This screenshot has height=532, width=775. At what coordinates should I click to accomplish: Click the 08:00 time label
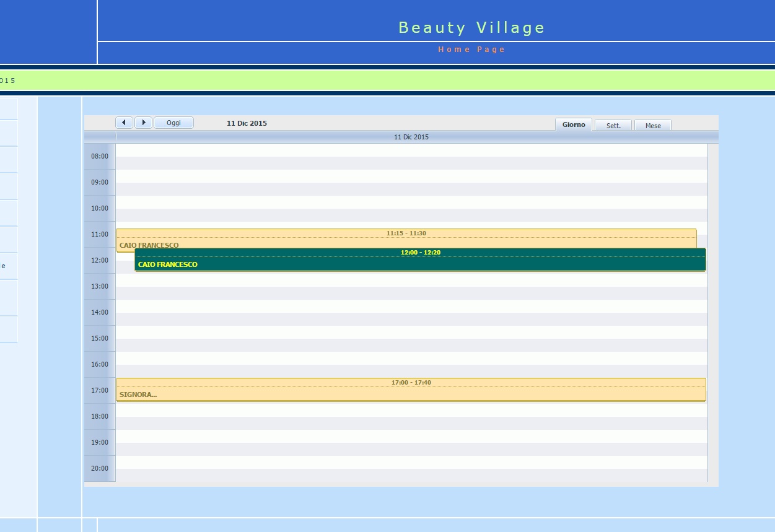[x=100, y=156]
